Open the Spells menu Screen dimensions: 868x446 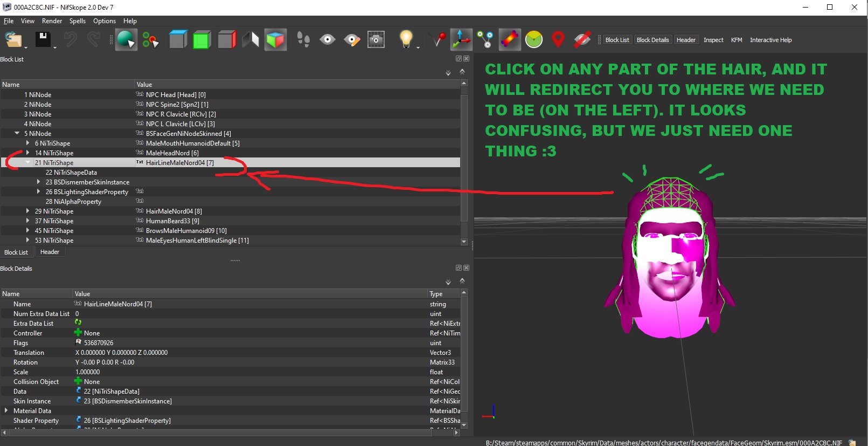tap(78, 21)
